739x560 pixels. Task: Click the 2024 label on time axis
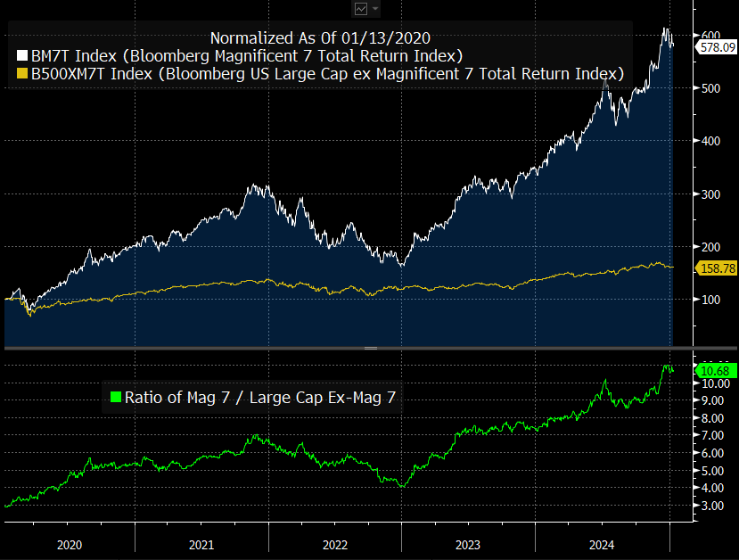(x=602, y=545)
